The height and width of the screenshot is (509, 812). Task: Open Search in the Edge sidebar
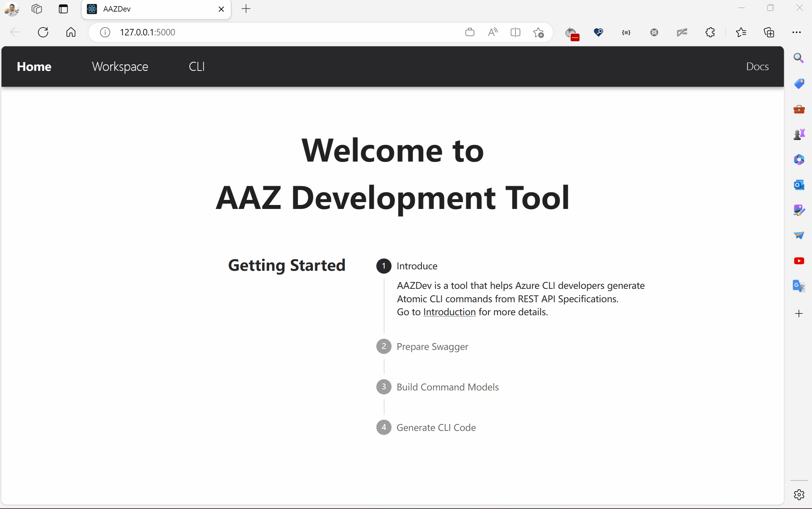click(799, 57)
